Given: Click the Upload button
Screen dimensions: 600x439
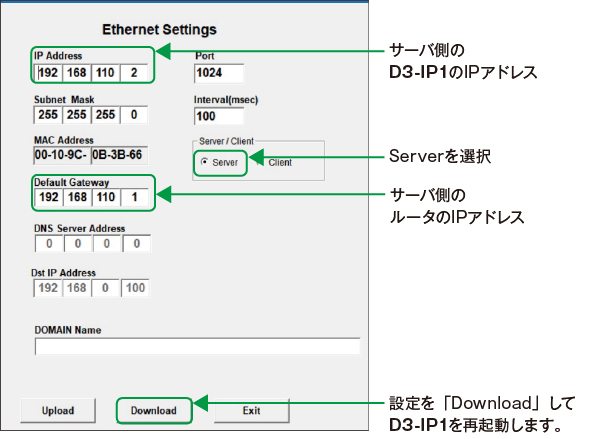Looking at the screenshot, I should (x=58, y=410).
